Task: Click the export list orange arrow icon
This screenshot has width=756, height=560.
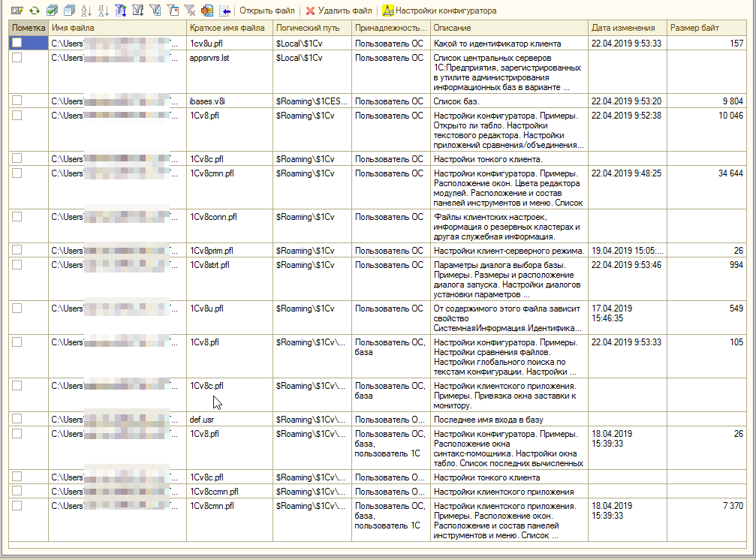Action: tap(207, 10)
